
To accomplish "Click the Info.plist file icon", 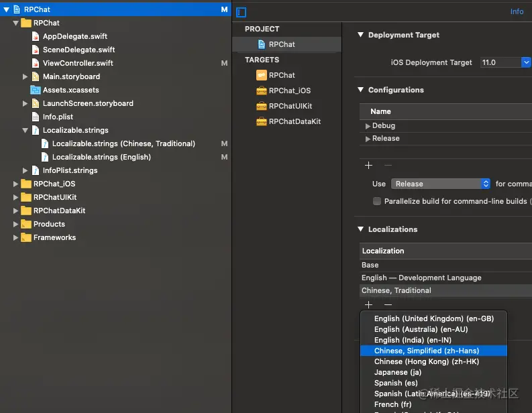I will pos(36,117).
